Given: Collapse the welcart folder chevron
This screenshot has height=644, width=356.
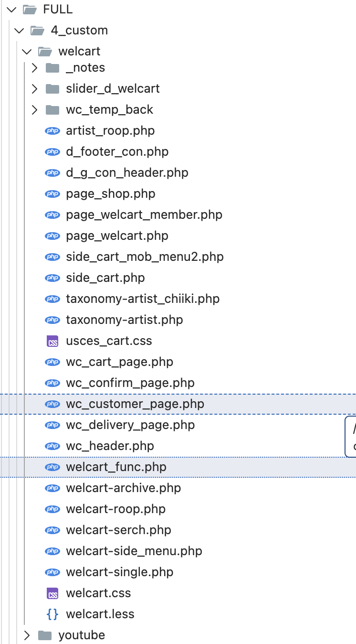Looking at the screenshot, I should [27, 51].
